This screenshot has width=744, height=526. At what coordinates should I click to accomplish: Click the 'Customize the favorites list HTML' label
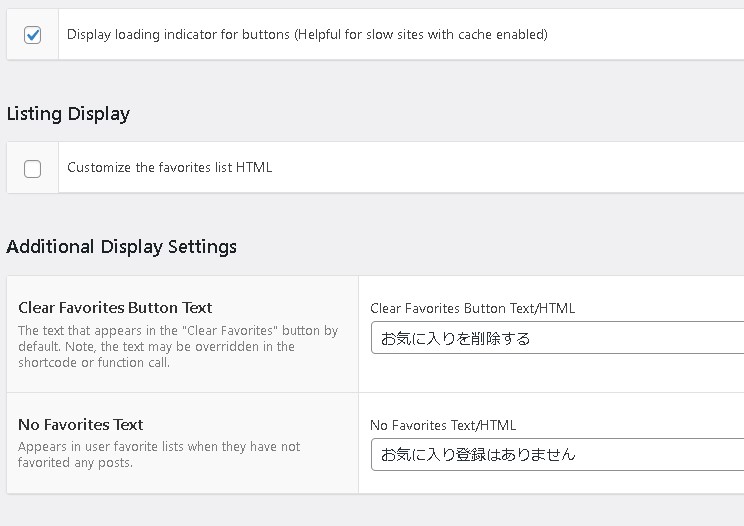pos(169,168)
